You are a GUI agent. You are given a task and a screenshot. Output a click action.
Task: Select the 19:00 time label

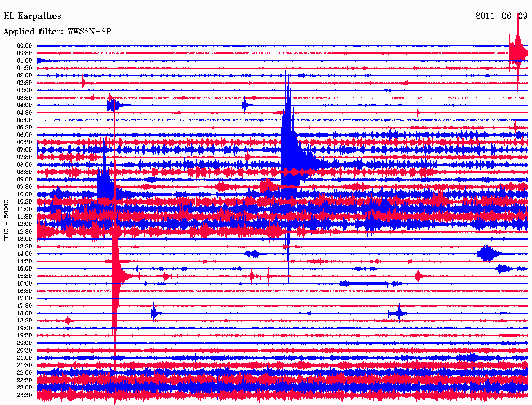pos(24,328)
